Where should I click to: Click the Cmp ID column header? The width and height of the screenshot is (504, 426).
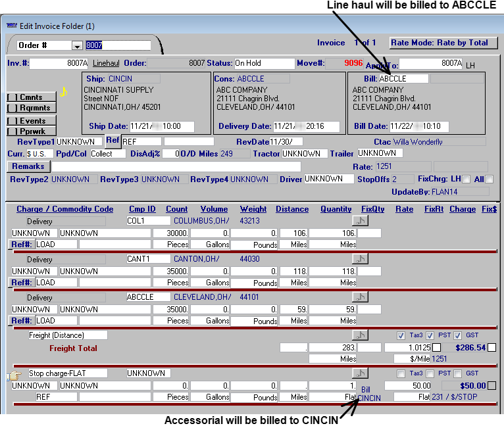142,209
